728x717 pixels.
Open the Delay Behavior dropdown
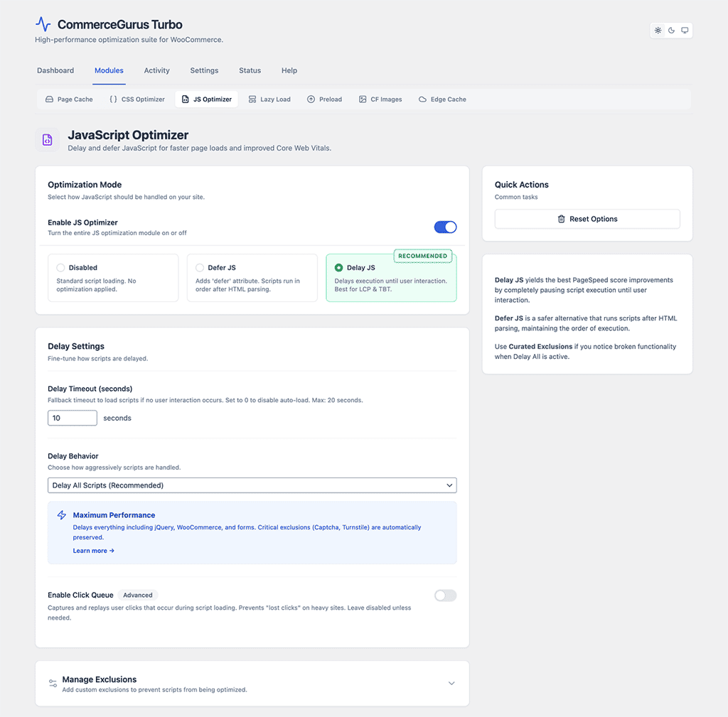coord(252,485)
